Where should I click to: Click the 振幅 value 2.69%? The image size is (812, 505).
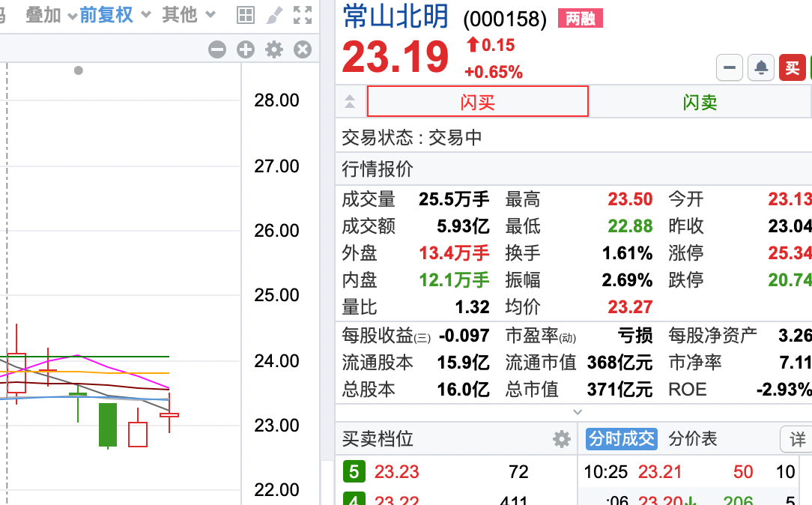tap(627, 280)
